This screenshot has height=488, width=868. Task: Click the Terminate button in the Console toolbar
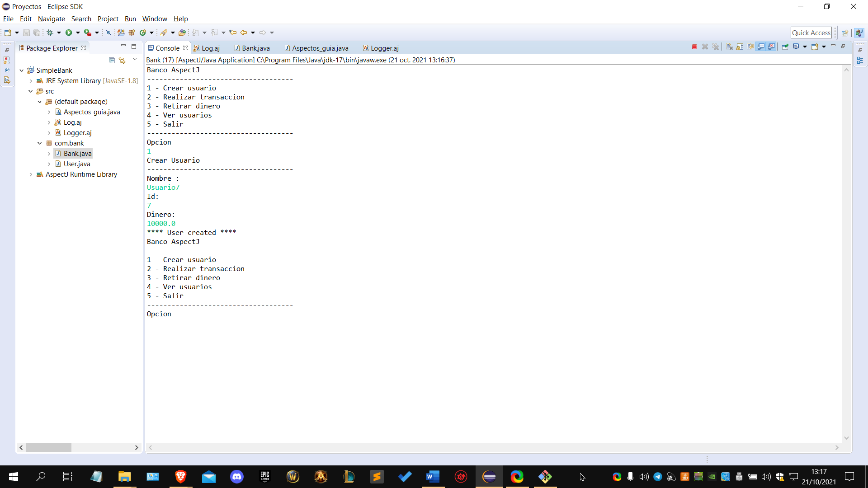click(695, 47)
